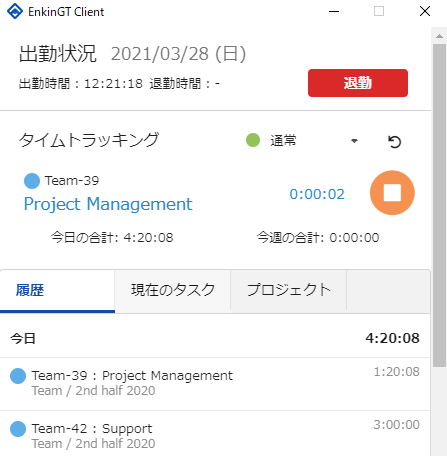Screen dimensions: 447x456
Task: Click the blue dot beside Team-42 Support entry
Action: (x=18, y=429)
